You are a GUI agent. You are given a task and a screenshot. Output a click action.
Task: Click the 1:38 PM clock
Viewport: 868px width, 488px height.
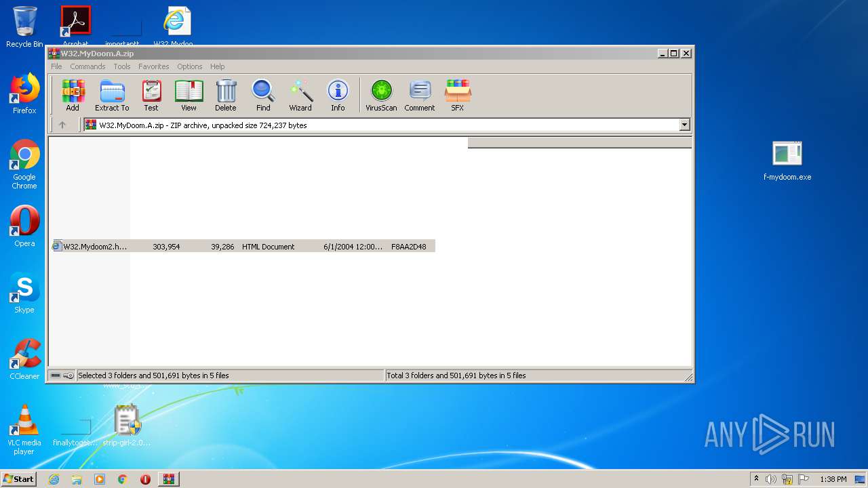tap(833, 479)
